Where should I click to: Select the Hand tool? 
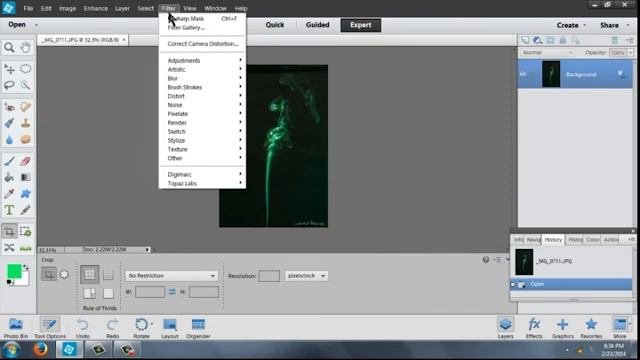[25, 47]
